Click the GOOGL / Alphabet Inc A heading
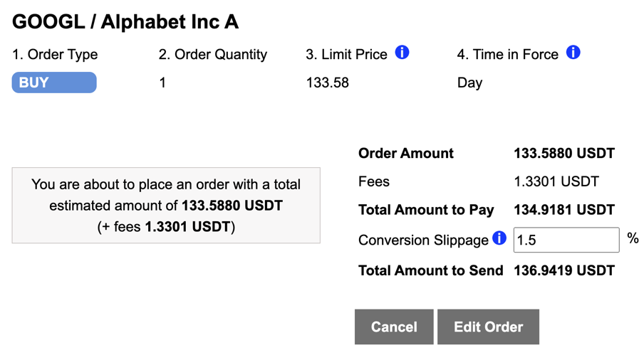The image size is (644, 355). coord(125,22)
